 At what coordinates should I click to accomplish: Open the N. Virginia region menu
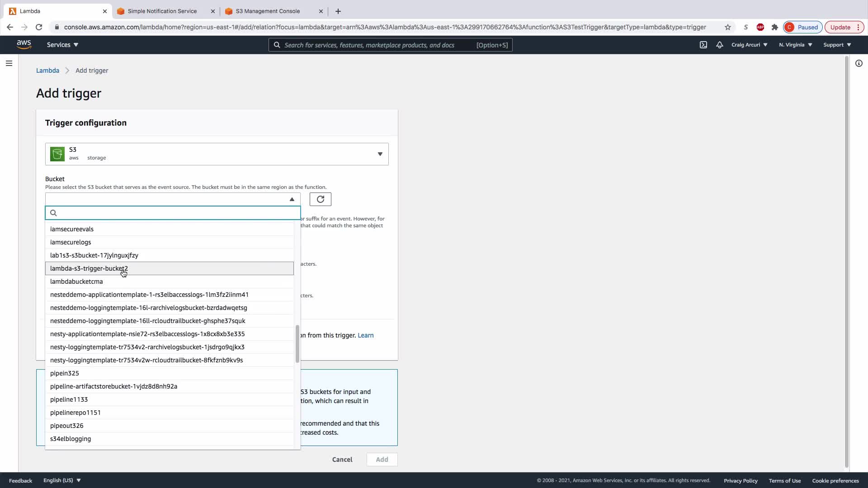(795, 45)
